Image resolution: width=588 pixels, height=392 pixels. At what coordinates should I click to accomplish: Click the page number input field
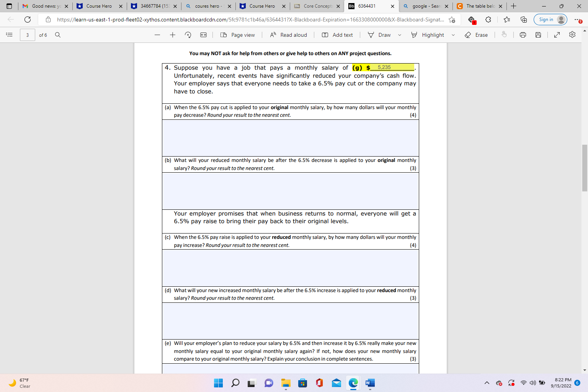pos(27,35)
